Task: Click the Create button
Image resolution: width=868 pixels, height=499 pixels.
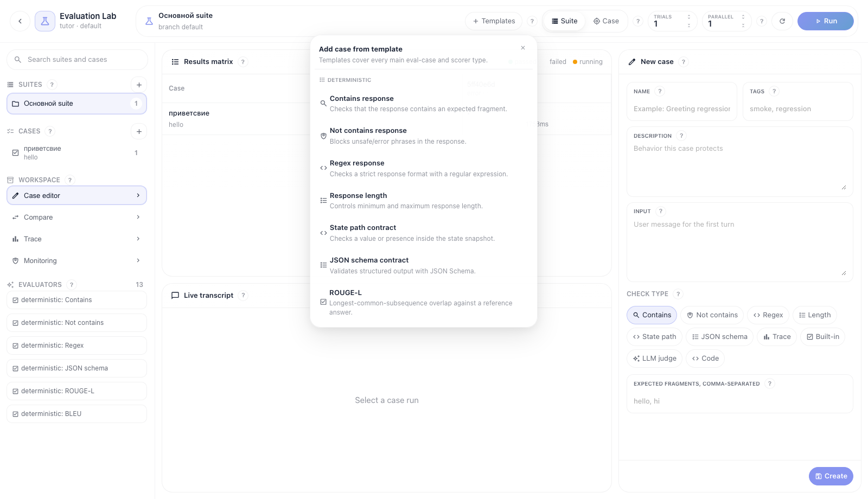Action: point(831,476)
